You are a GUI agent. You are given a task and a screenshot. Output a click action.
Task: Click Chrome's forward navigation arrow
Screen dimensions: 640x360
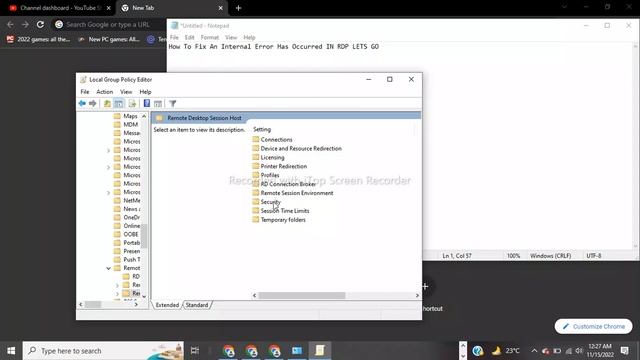25,24
